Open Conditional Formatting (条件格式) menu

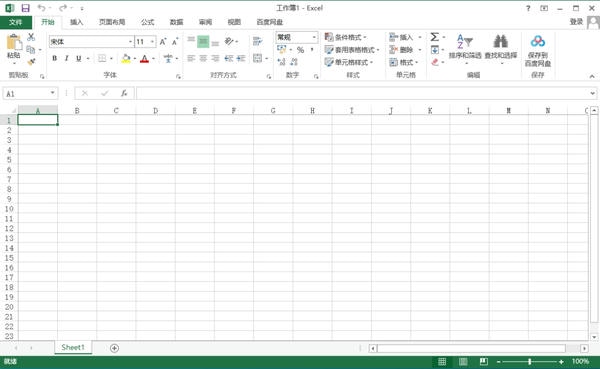pos(346,37)
